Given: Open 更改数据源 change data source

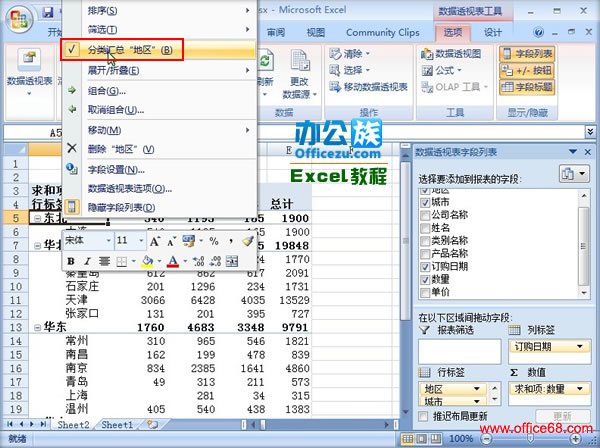Looking at the screenshot, I should [299, 75].
